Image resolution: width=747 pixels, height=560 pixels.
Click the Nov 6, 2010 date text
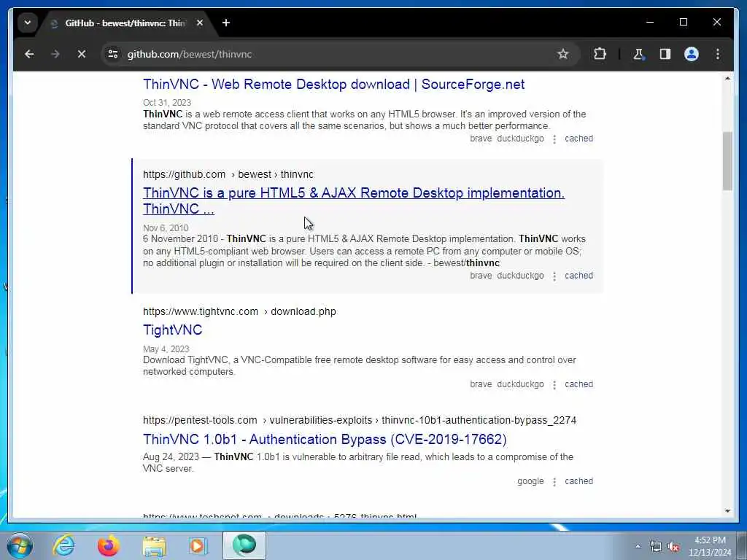(x=166, y=228)
